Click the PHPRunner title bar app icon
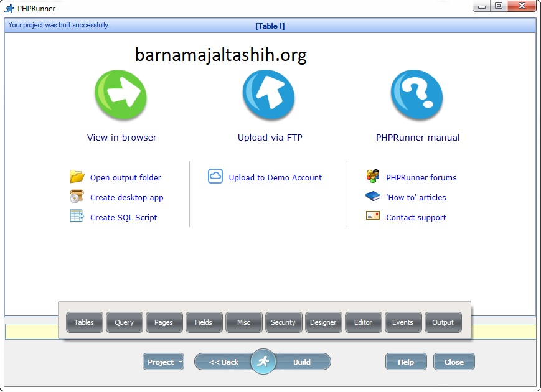 click(9, 8)
